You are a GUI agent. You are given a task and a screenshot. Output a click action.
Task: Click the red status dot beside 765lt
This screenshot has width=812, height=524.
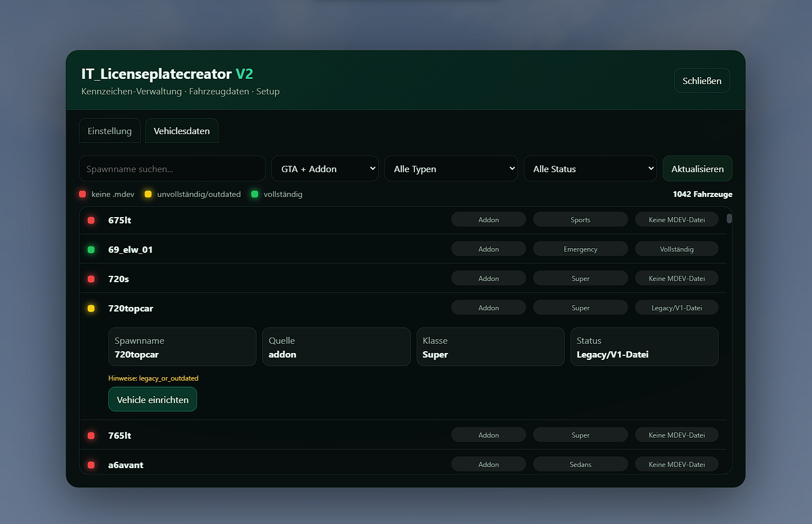(91, 436)
